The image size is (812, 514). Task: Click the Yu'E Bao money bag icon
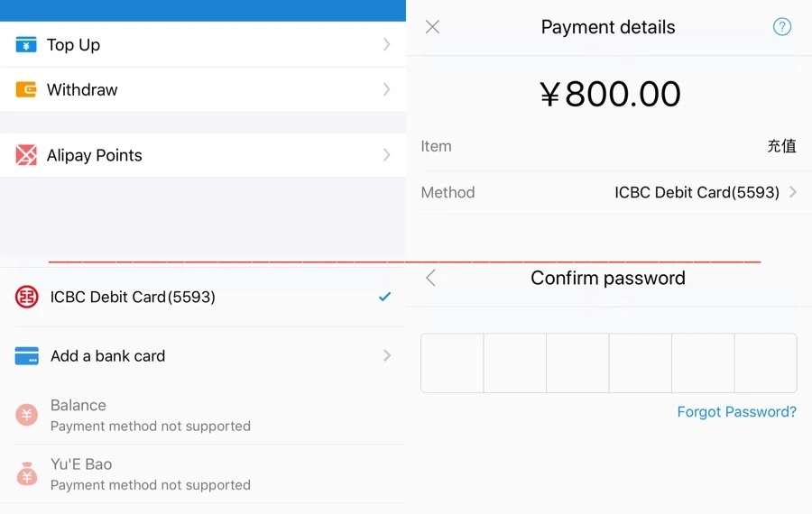click(27, 473)
